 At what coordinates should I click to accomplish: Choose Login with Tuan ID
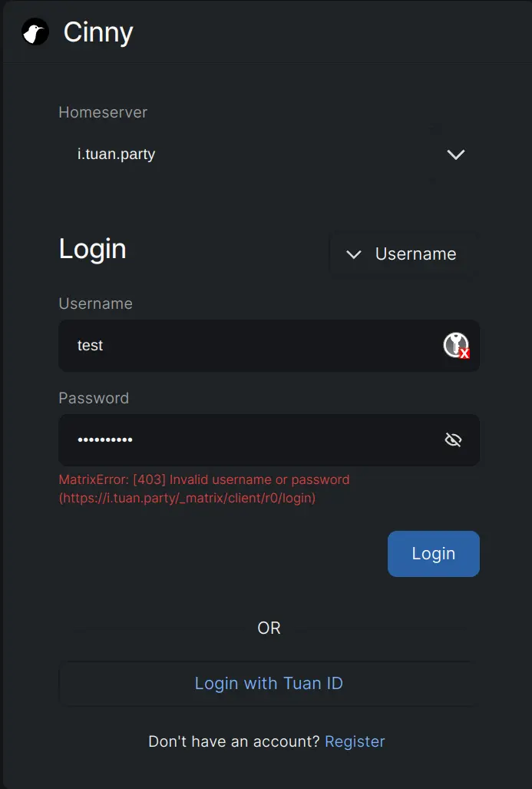coord(269,683)
